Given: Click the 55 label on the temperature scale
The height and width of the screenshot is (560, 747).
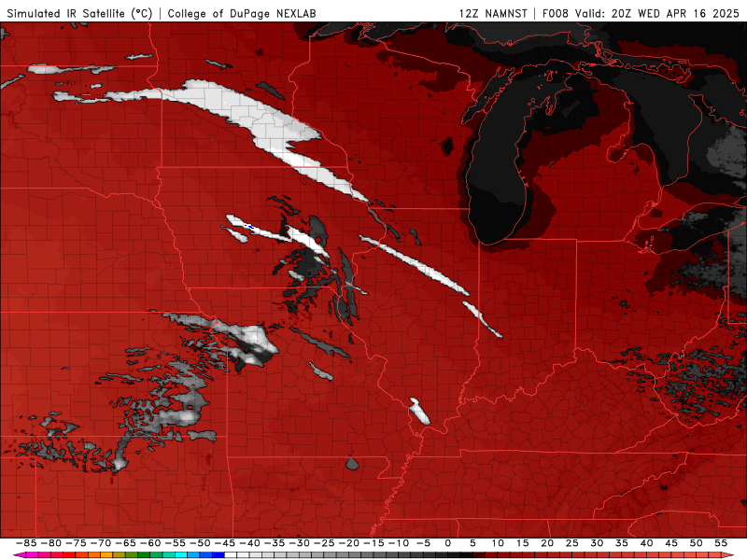Looking at the screenshot, I should (720, 543).
